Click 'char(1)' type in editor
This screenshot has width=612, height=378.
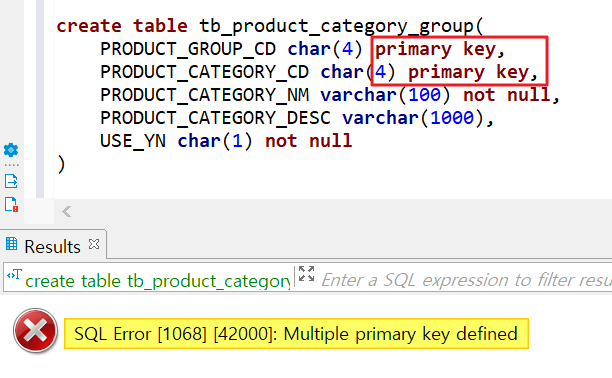(215, 141)
